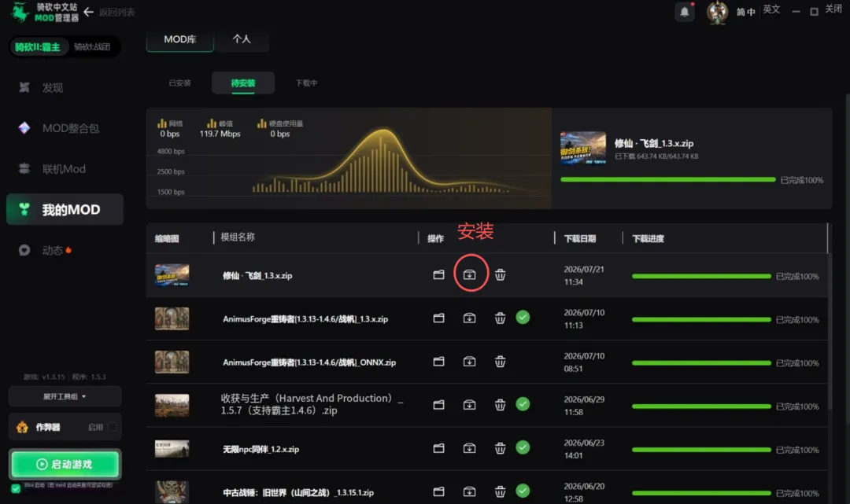Screen dimensions: 850x504
Task: Select 我的MOD in sidebar
Action: (65, 209)
